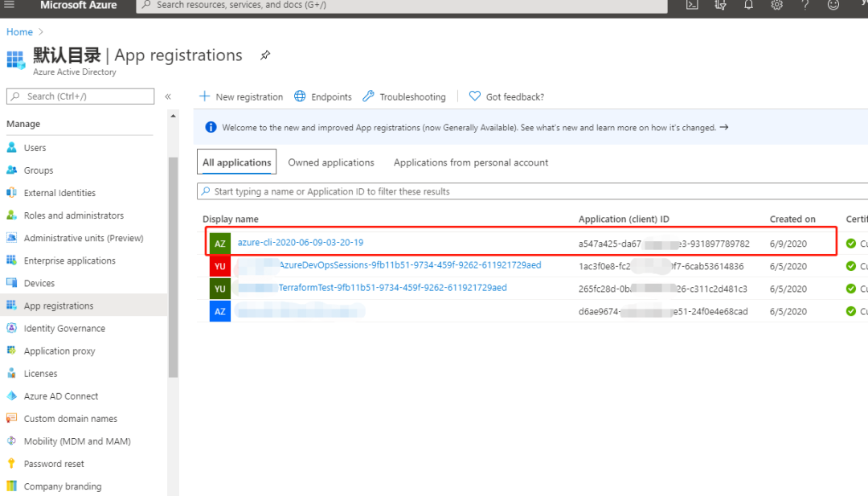Select client ID starting d6ae9674

[x=663, y=312]
